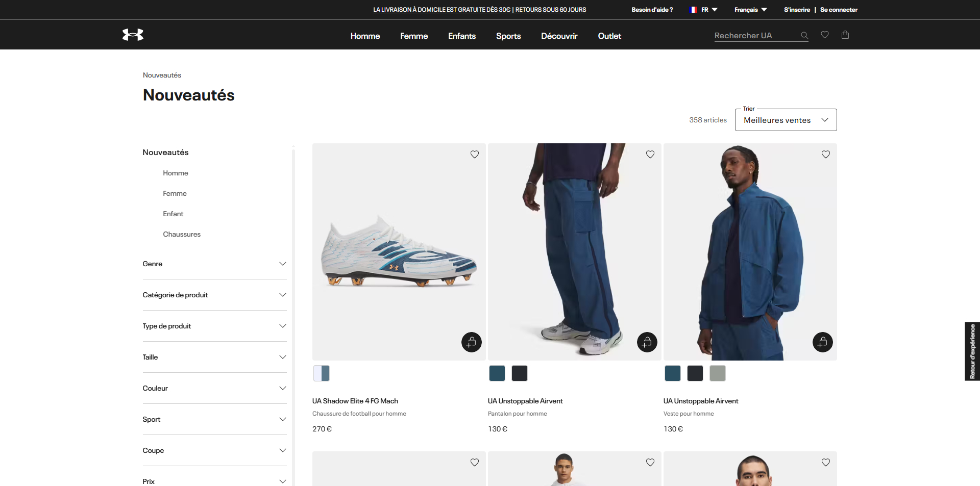Open the Outlet menu
The image size is (980, 486).
(609, 36)
